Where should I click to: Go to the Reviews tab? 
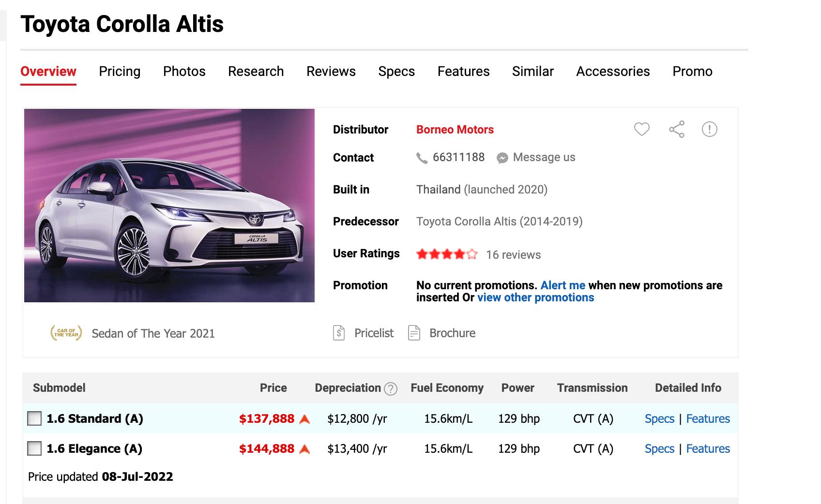(331, 72)
